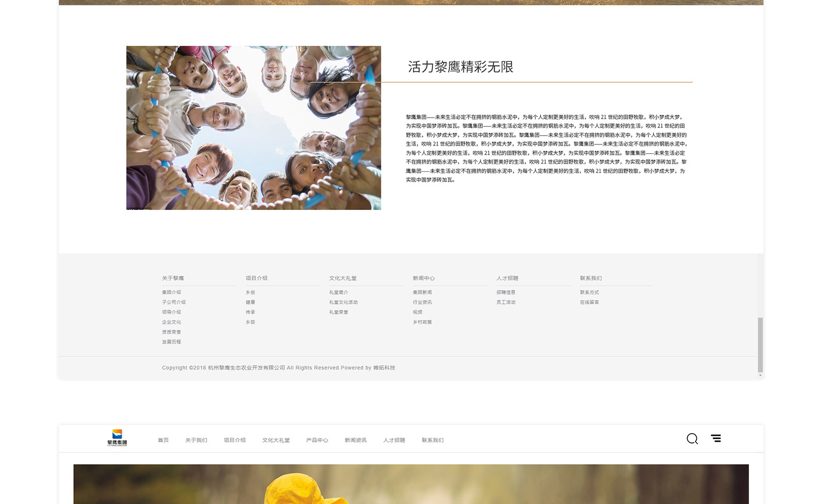Viewport: 826px width, 504px height.
Task: Visit the 乡村政策 footer link
Action: click(x=422, y=322)
